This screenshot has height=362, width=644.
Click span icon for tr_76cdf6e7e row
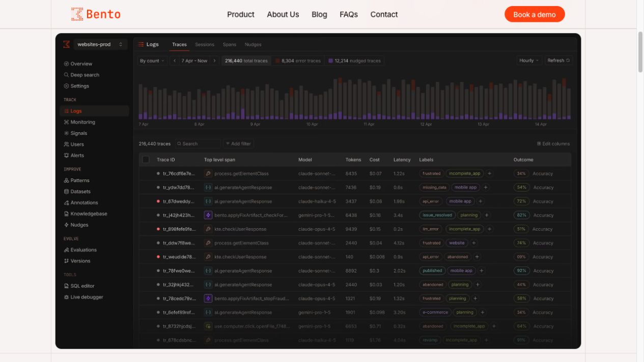click(208, 173)
